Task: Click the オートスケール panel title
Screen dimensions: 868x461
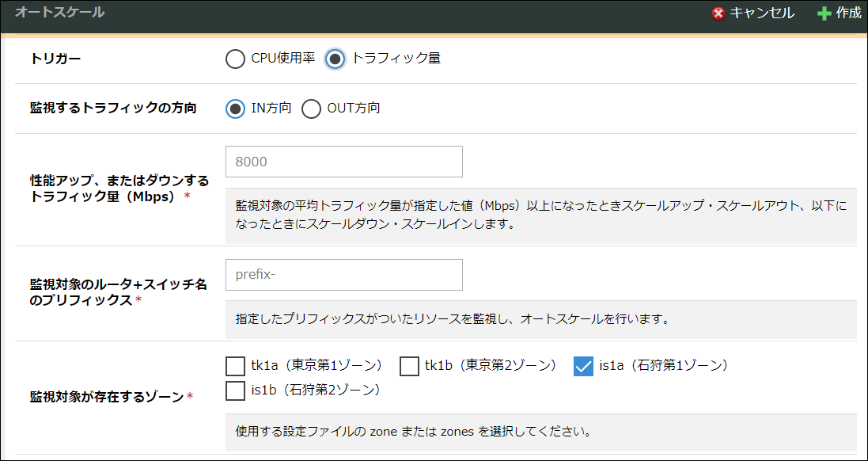Action: tap(59, 13)
